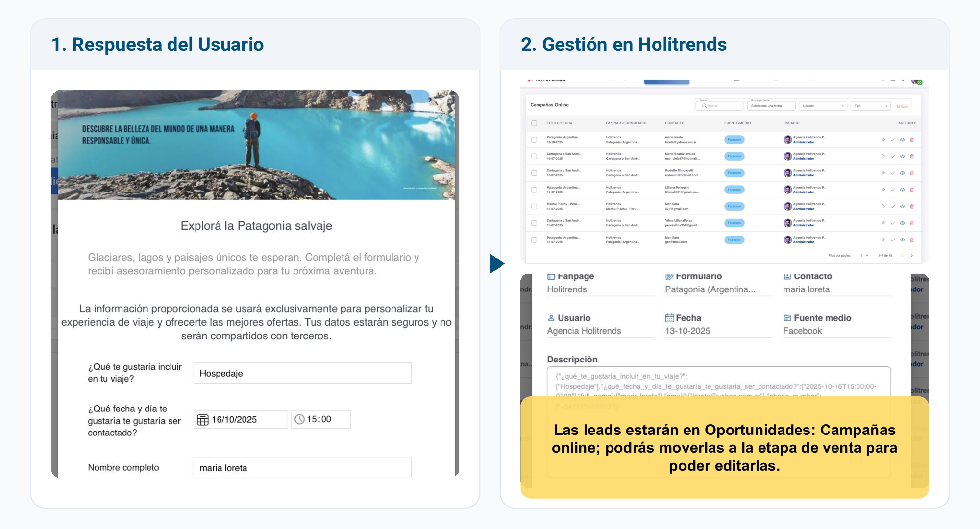Select the Machu Picchu row checkbox
The image size is (980, 529).
pos(534,206)
